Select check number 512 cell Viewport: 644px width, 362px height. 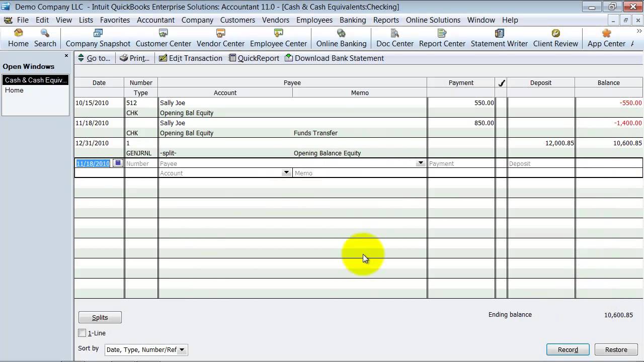click(132, 103)
